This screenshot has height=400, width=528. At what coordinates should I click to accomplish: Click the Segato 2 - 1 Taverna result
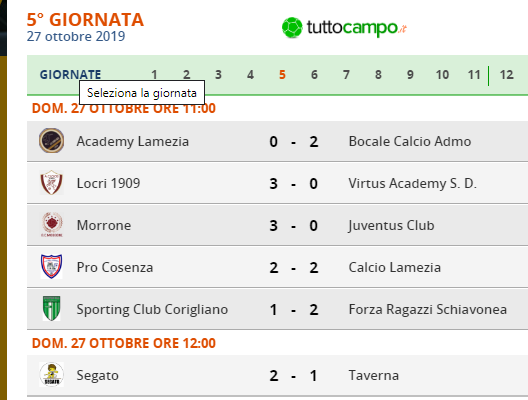click(x=294, y=376)
